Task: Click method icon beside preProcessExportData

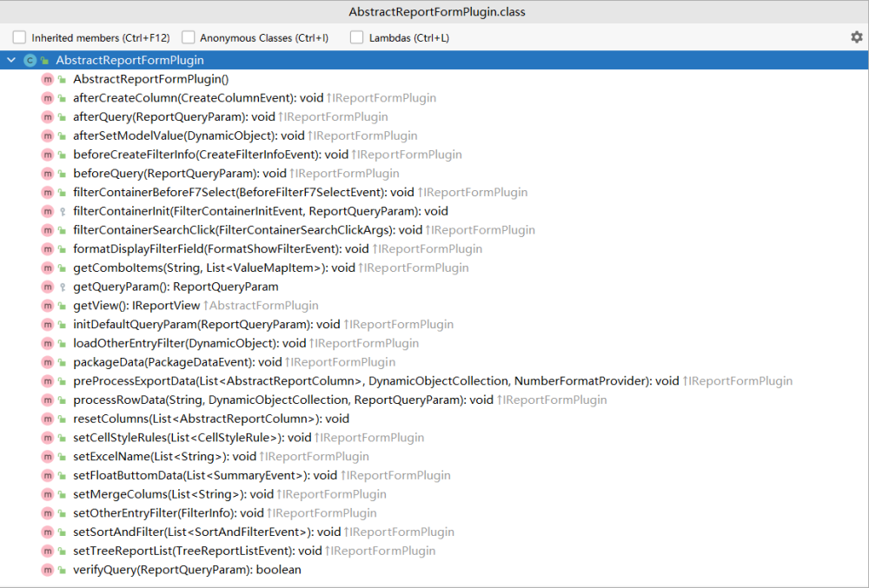Action: pyautogui.click(x=48, y=381)
